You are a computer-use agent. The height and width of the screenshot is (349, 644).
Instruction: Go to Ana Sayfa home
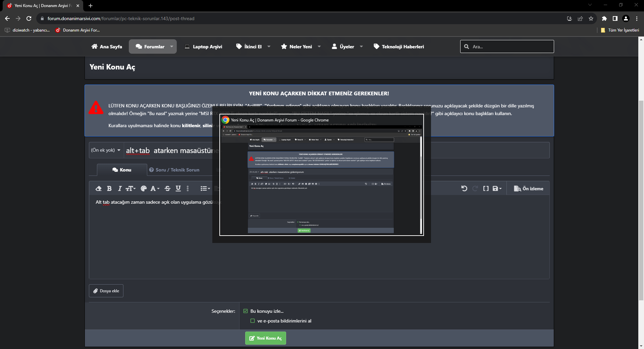(107, 47)
